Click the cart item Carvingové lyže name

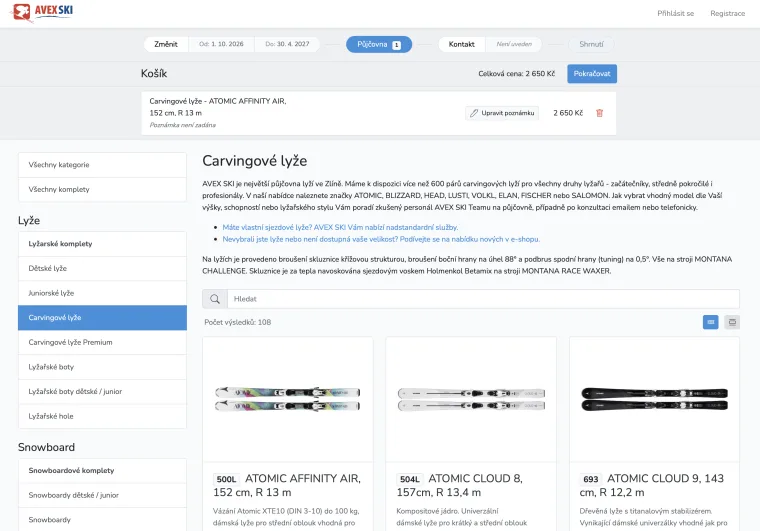click(218, 107)
